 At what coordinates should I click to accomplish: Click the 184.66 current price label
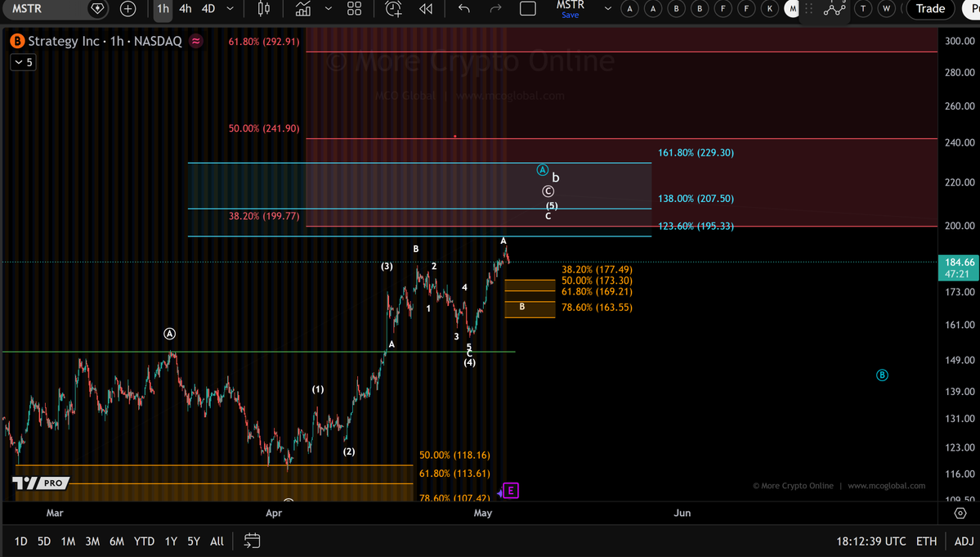point(960,267)
